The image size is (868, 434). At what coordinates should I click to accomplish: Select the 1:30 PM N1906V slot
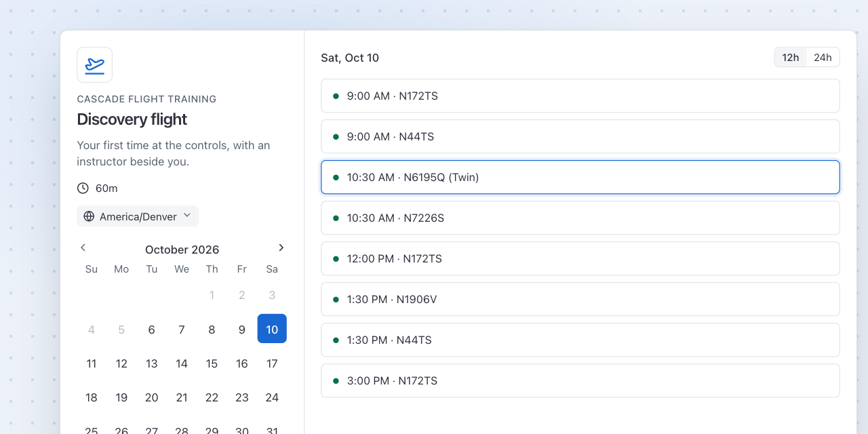pos(580,299)
